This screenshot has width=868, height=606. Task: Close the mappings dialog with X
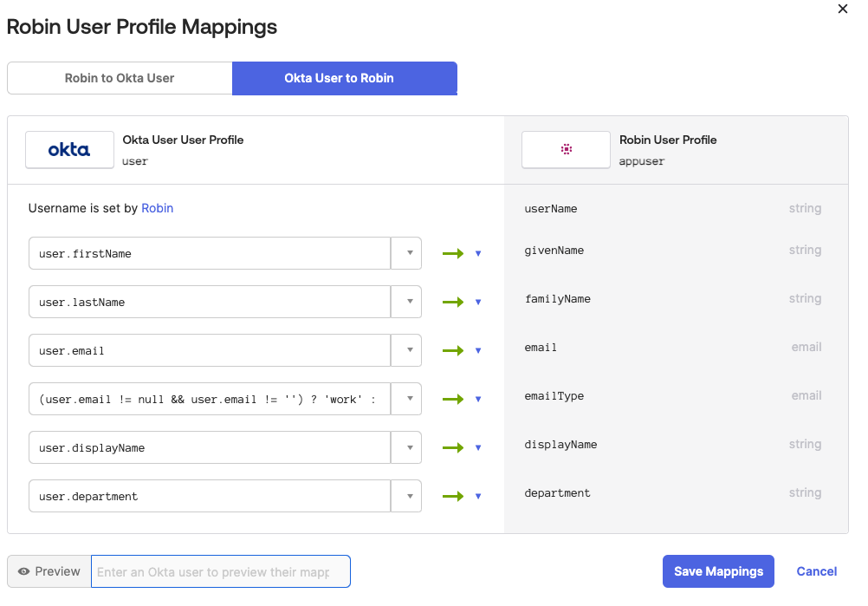point(843,9)
